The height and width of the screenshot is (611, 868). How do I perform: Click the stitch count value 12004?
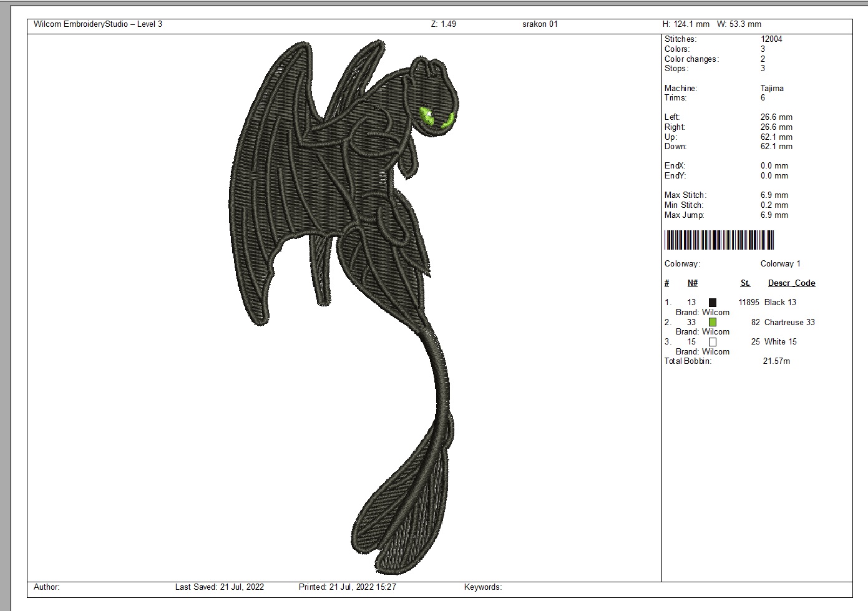(x=771, y=39)
